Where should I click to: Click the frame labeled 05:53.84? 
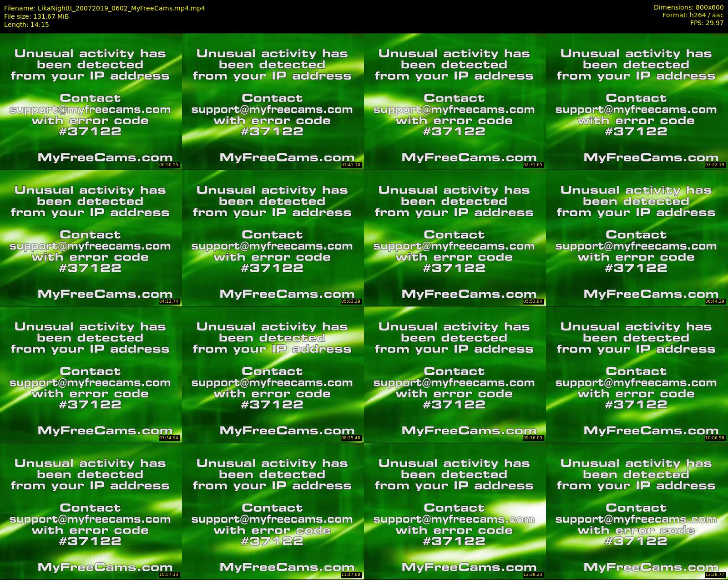(455, 238)
